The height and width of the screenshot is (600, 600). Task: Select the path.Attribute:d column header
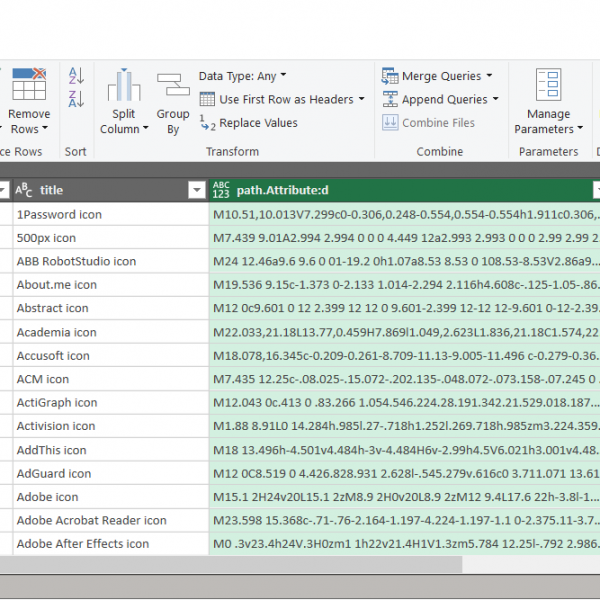[405, 190]
